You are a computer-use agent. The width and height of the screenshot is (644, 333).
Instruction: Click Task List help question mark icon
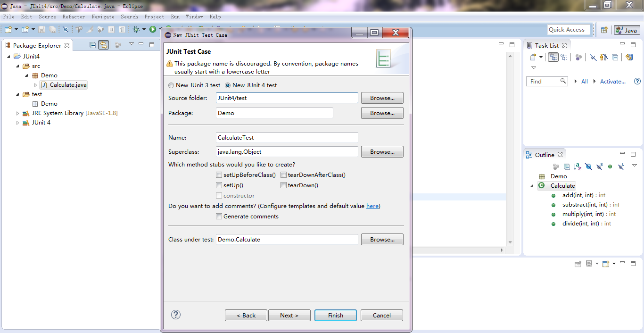637,81
